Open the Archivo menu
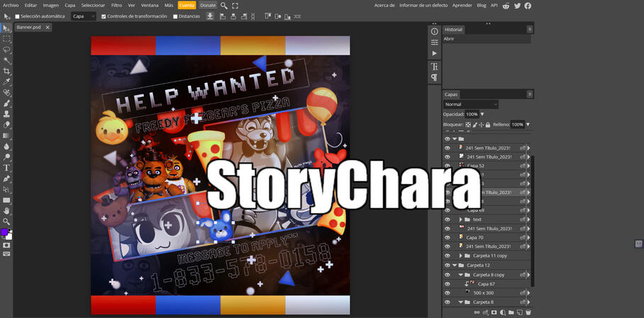 (11, 5)
